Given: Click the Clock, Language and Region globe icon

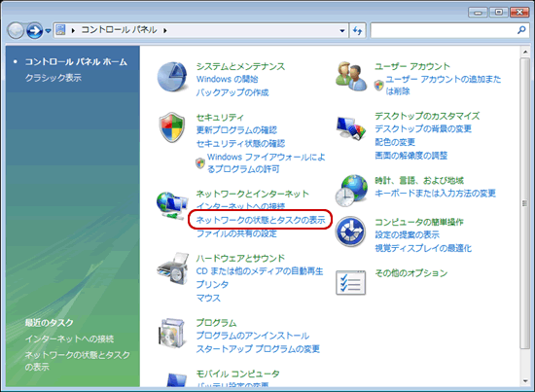Looking at the screenshot, I should click(x=351, y=191).
